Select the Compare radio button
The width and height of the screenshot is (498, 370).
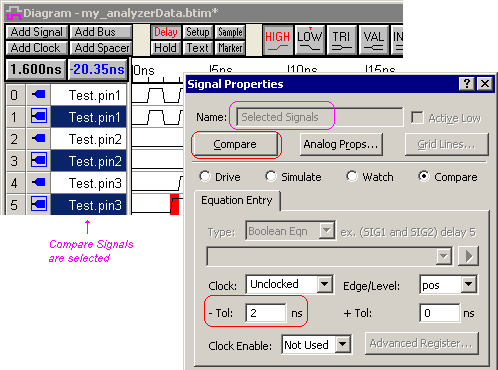(x=424, y=176)
